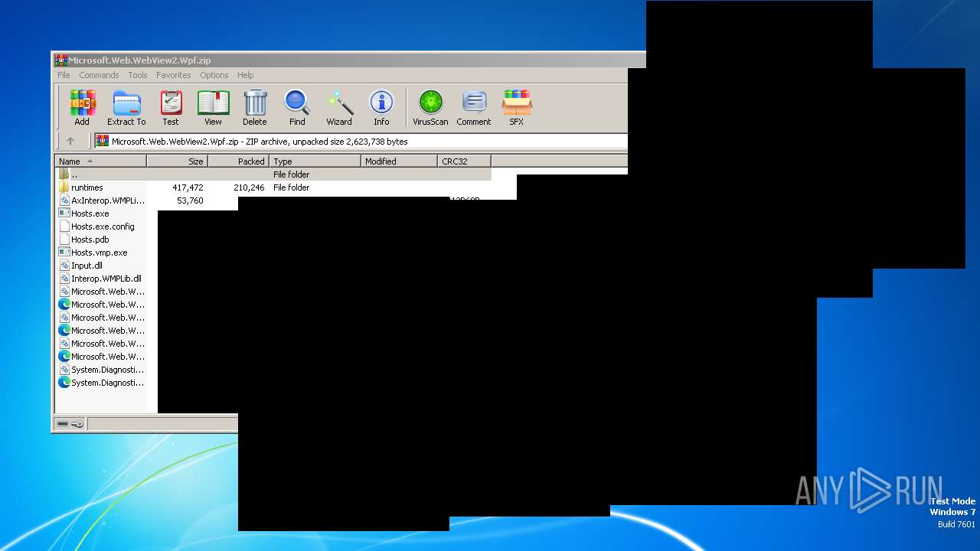
Task: Click the key icon in status bar
Action: [77, 424]
